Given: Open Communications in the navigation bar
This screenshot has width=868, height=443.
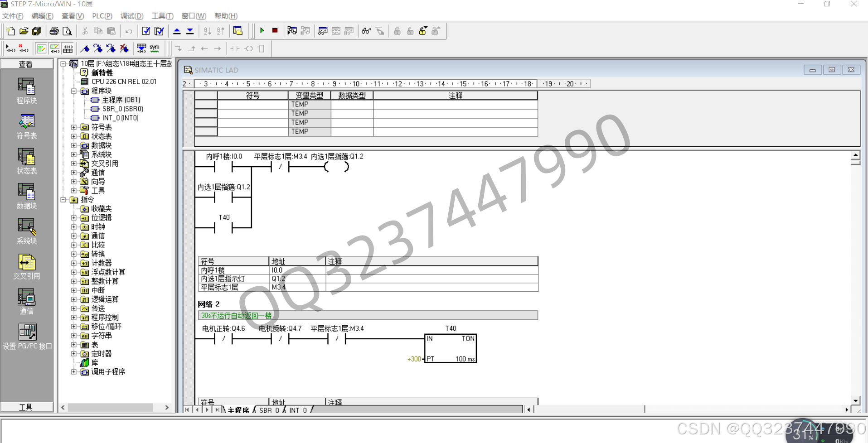Looking at the screenshot, I should click(x=27, y=301).
